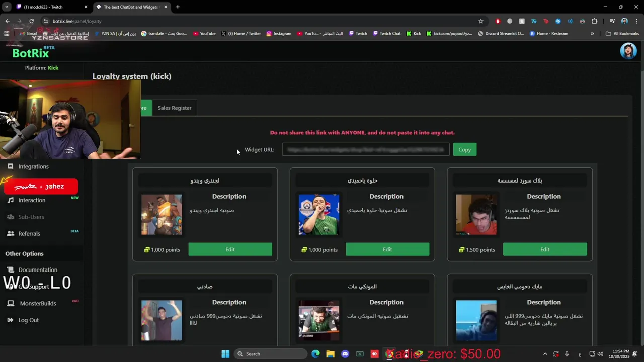Open the browser apps grid icon
The image size is (644, 362).
[x=7, y=34]
